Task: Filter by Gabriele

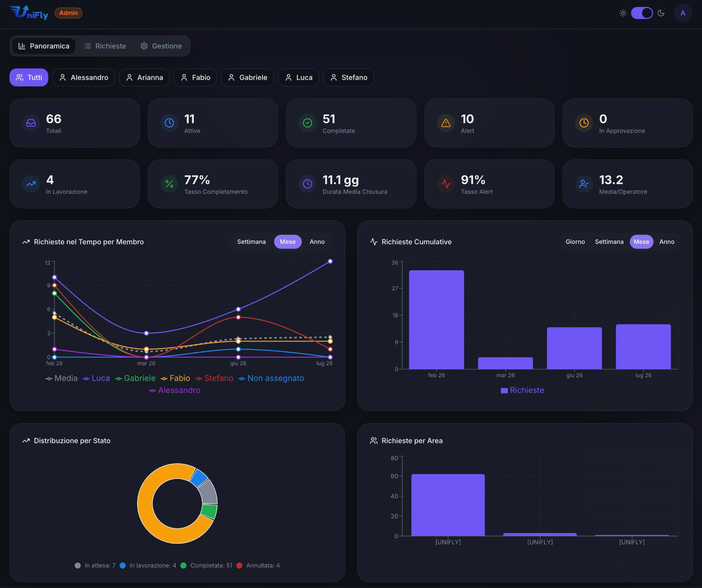Action: pyautogui.click(x=248, y=78)
